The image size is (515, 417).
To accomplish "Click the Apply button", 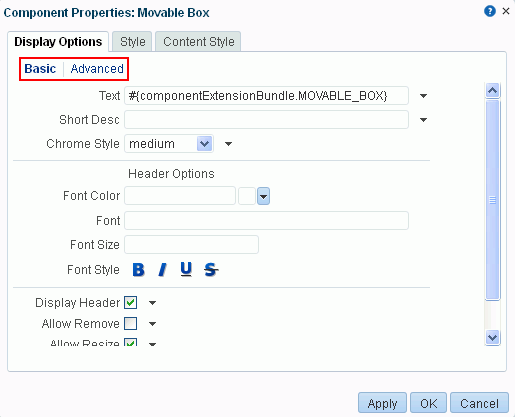I will tap(382, 403).
